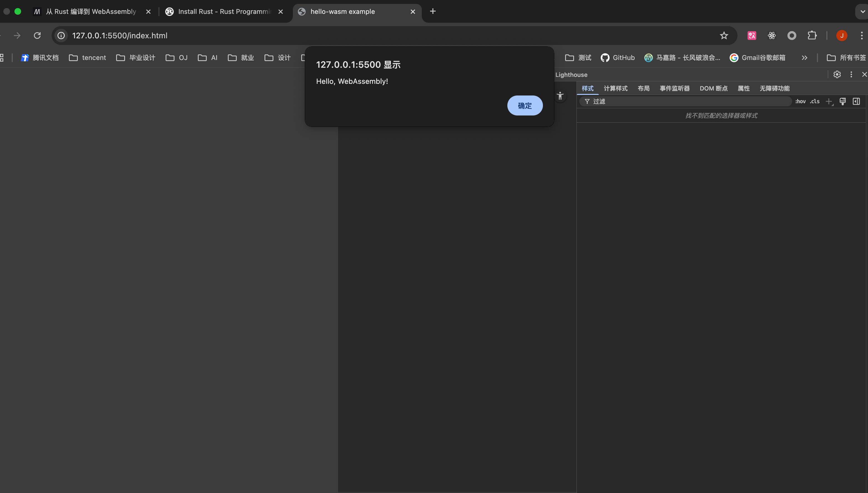Toggle the .cls element classes panel
Image resolution: width=868 pixels, height=493 pixels.
click(x=815, y=101)
